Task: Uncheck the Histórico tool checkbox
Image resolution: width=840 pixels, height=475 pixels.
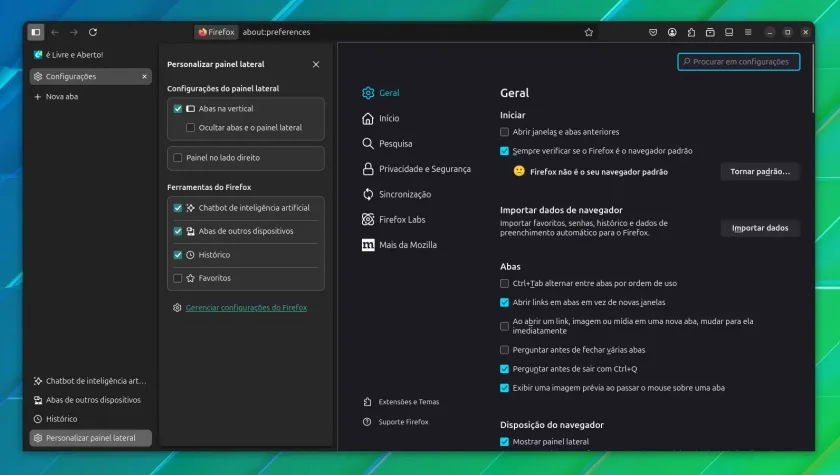Action: [178, 255]
